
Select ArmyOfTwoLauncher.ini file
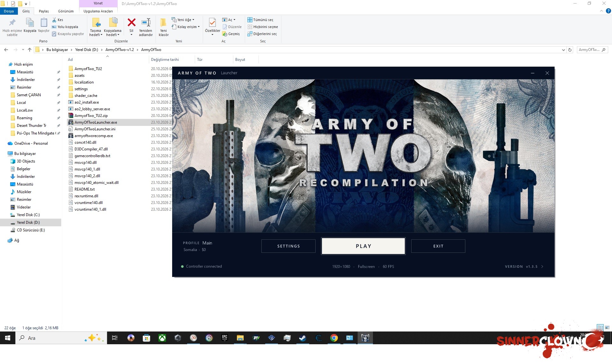pyautogui.click(x=95, y=129)
